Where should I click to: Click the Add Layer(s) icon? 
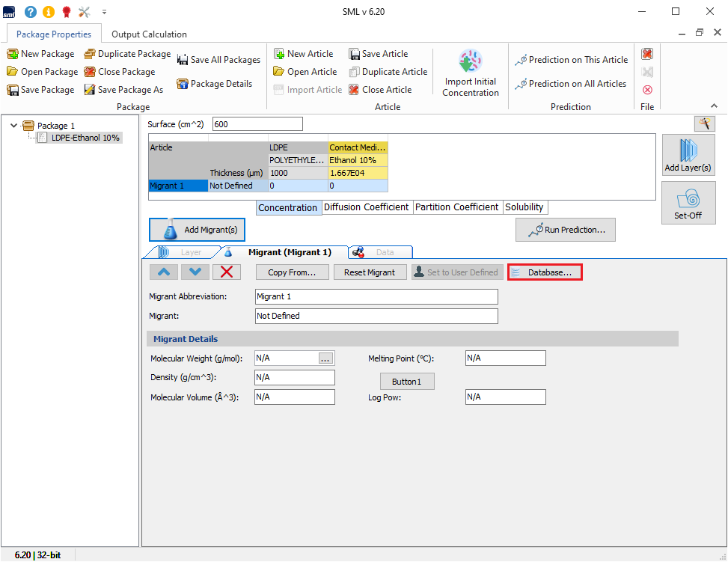(688, 155)
